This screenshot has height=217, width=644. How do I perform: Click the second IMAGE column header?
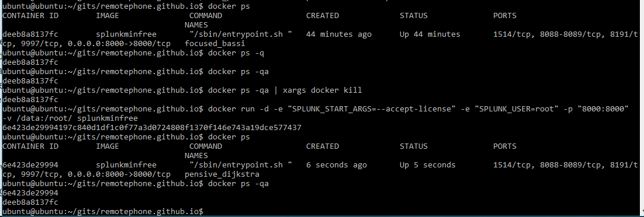tap(107, 146)
